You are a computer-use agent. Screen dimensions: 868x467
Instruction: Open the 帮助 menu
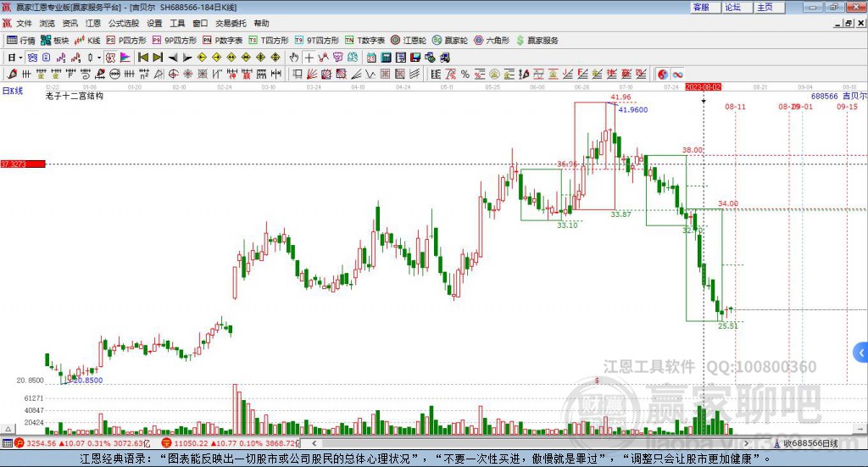coord(261,23)
